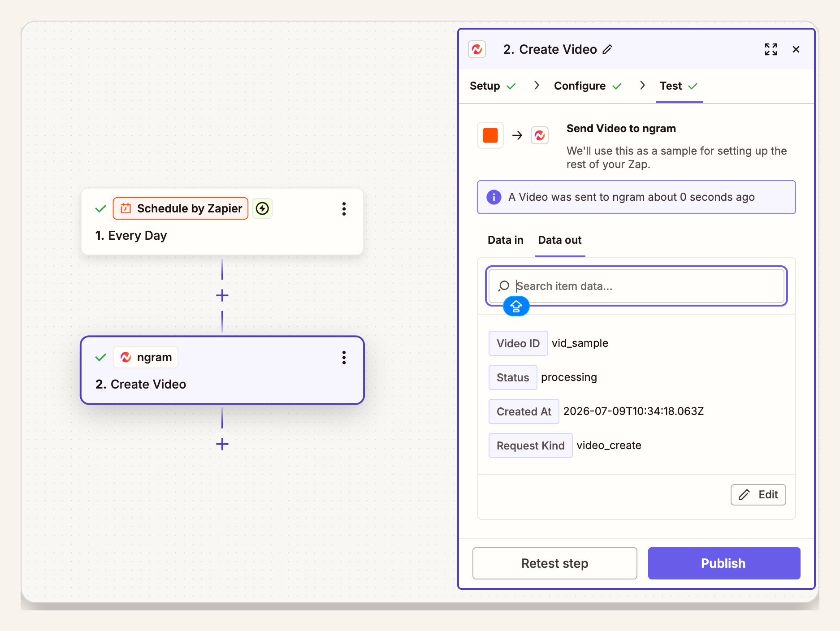
Task: Publish the Zap
Action: coord(724,563)
